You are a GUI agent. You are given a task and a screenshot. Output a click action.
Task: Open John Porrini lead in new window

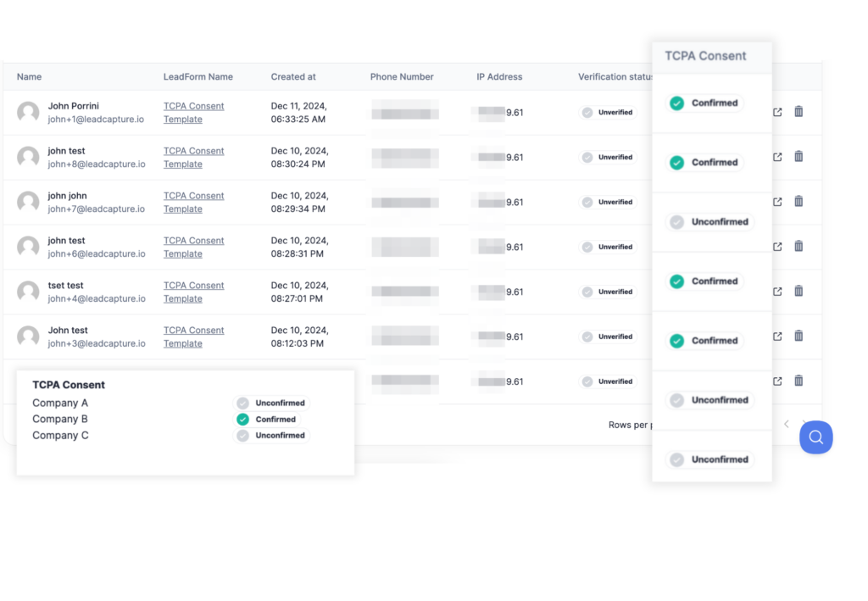777,112
